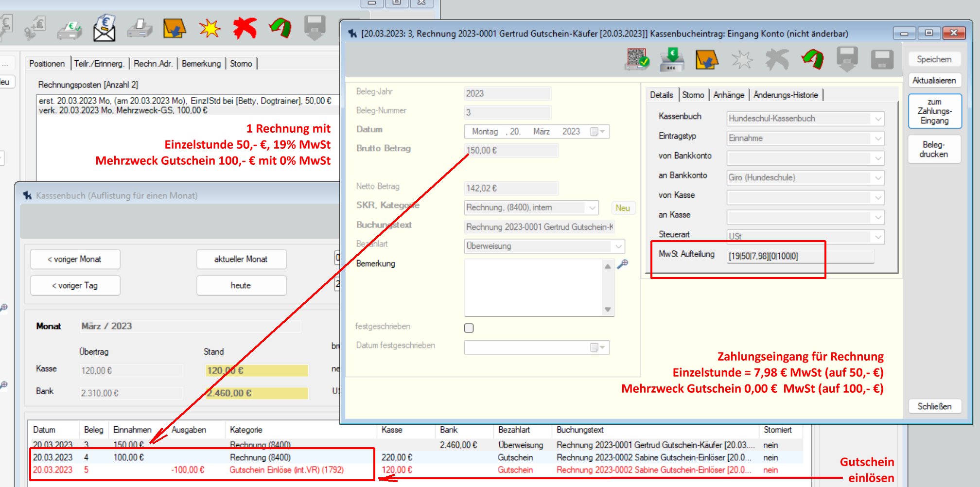Screen dimensions: 980x487
Task: Expand the Bezahlart dropdown
Action: pyautogui.click(x=618, y=246)
